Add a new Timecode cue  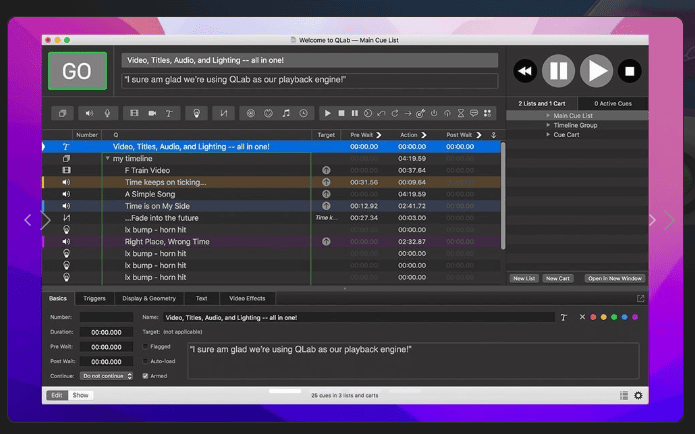[304, 113]
